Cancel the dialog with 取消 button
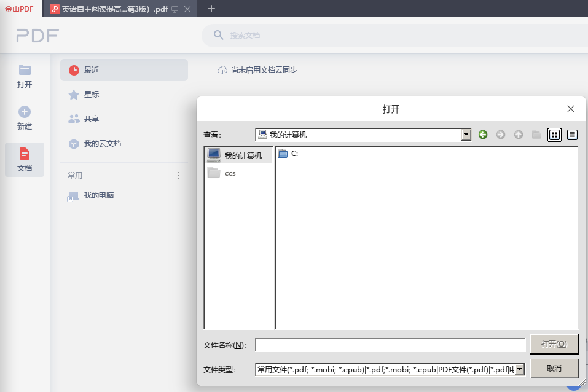Viewport: 588px width, 392px height. [x=554, y=369]
